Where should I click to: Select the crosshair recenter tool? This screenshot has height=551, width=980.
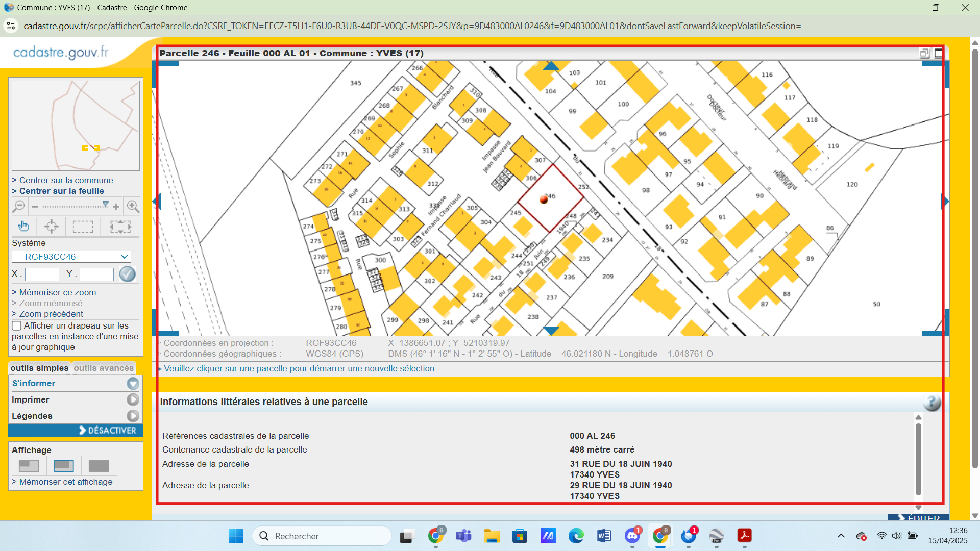52,226
